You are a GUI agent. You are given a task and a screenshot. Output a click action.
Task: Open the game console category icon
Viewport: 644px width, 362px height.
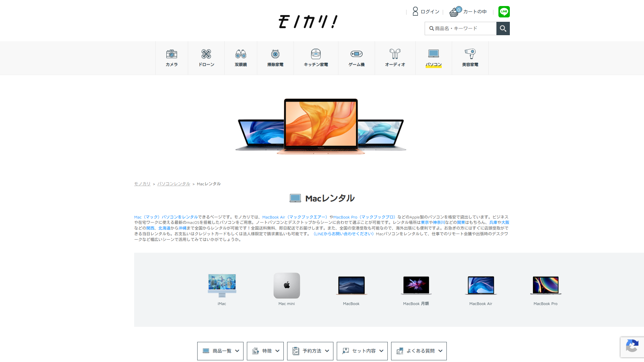point(356,54)
